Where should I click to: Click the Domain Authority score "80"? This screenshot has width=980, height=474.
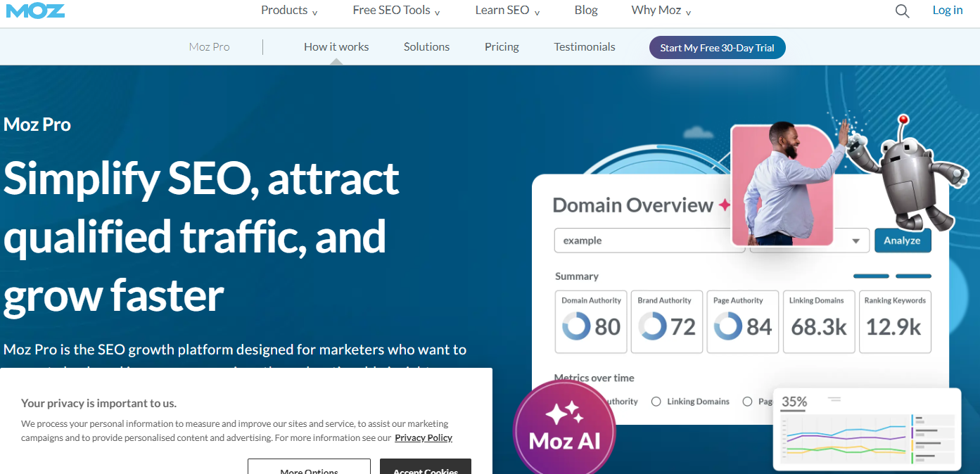click(x=608, y=327)
